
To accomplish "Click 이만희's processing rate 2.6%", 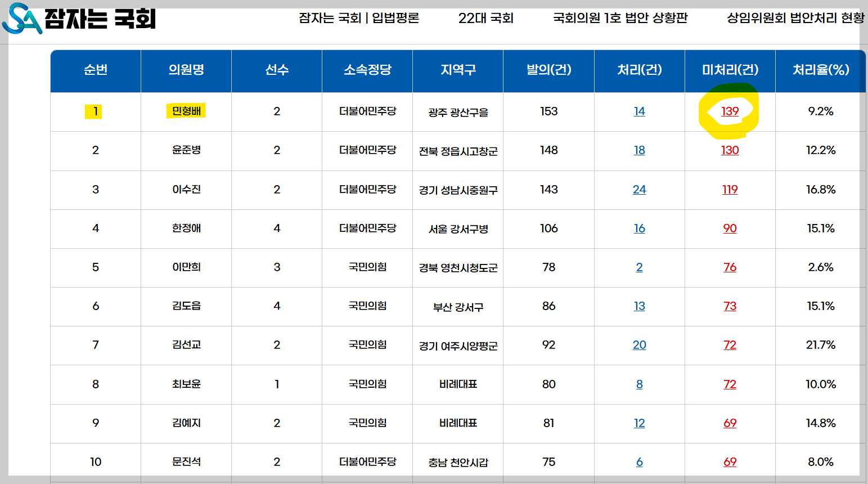I will coord(821,267).
